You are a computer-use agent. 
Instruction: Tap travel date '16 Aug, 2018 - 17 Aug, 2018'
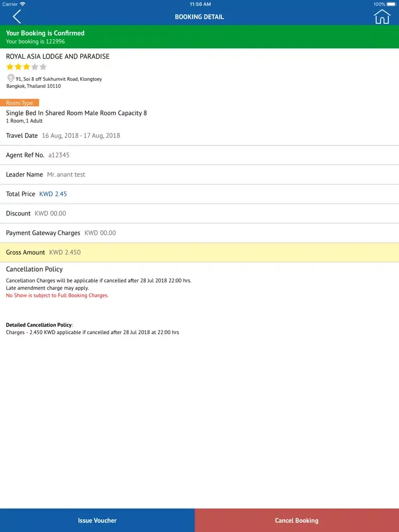click(81, 135)
